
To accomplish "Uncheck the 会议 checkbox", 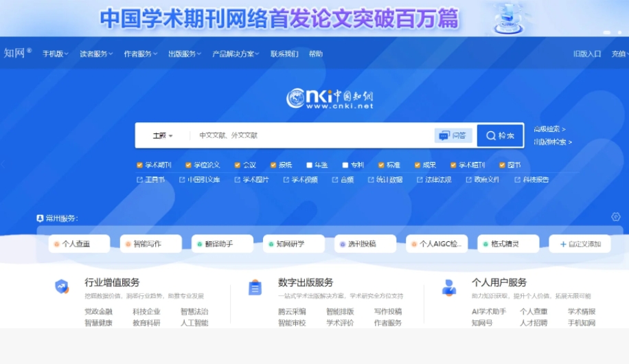I will pyautogui.click(x=237, y=165).
